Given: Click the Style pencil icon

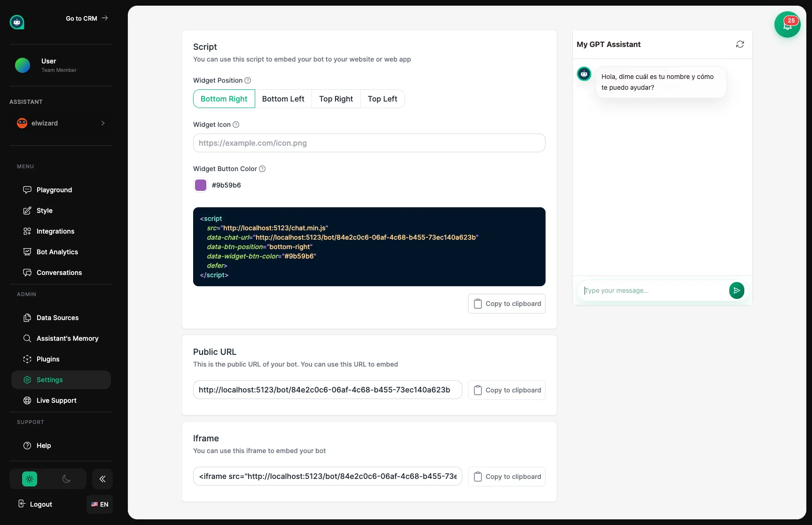Looking at the screenshot, I should pyautogui.click(x=27, y=211).
